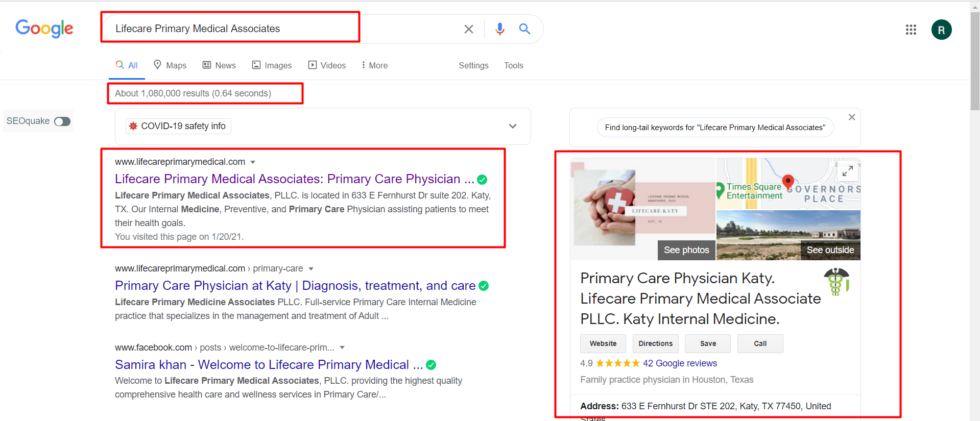This screenshot has height=421, width=980.
Task: Click the blue search magnifier icon
Action: tap(524, 29)
